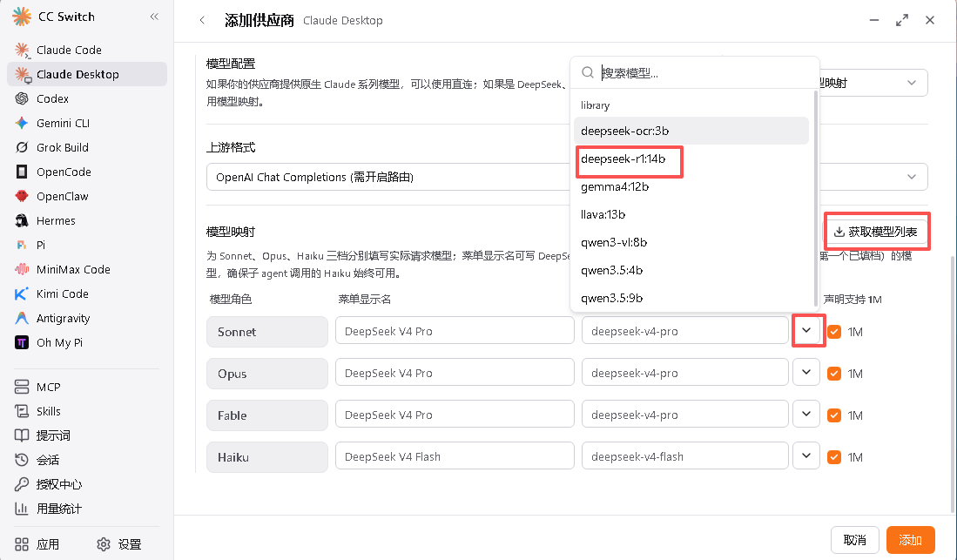The image size is (957, 560).
Task: Click Opus model ID field deepseek-v4-pro
Action: (684, 373)
